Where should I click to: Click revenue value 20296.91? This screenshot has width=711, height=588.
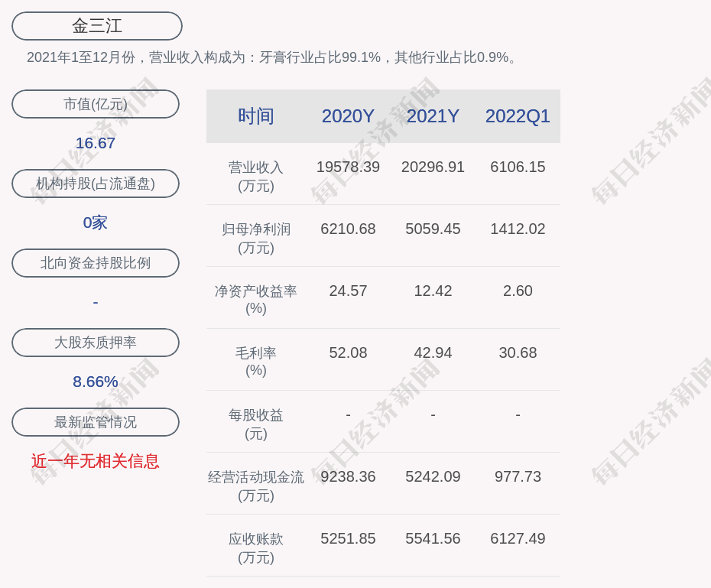tap(433, 167)
